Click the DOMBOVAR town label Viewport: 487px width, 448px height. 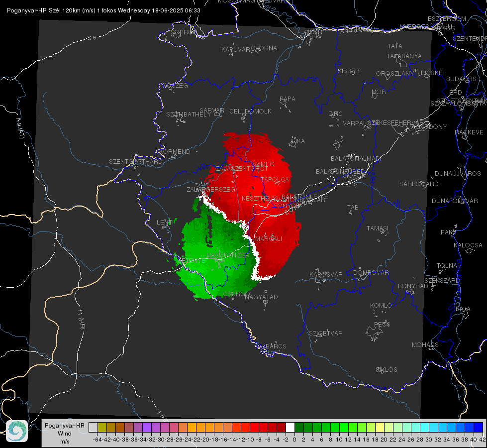(x=371, y=272)
